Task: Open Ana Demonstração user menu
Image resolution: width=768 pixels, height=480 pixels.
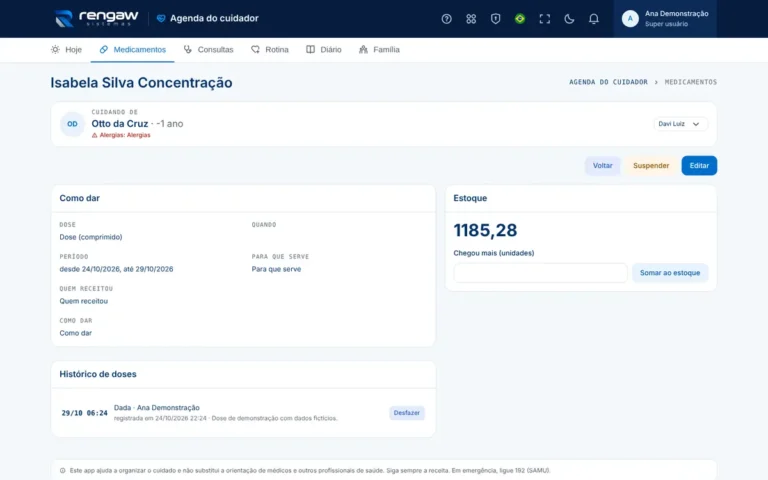Action: tap(665, 19)
